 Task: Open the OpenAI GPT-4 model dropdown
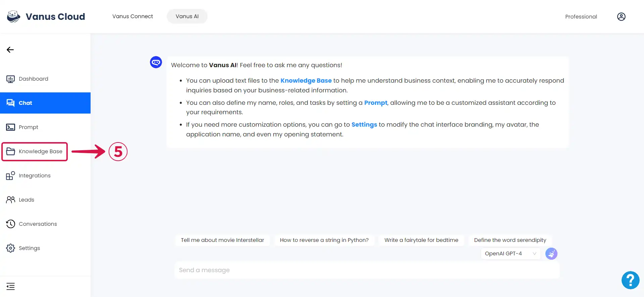point(510,254)
